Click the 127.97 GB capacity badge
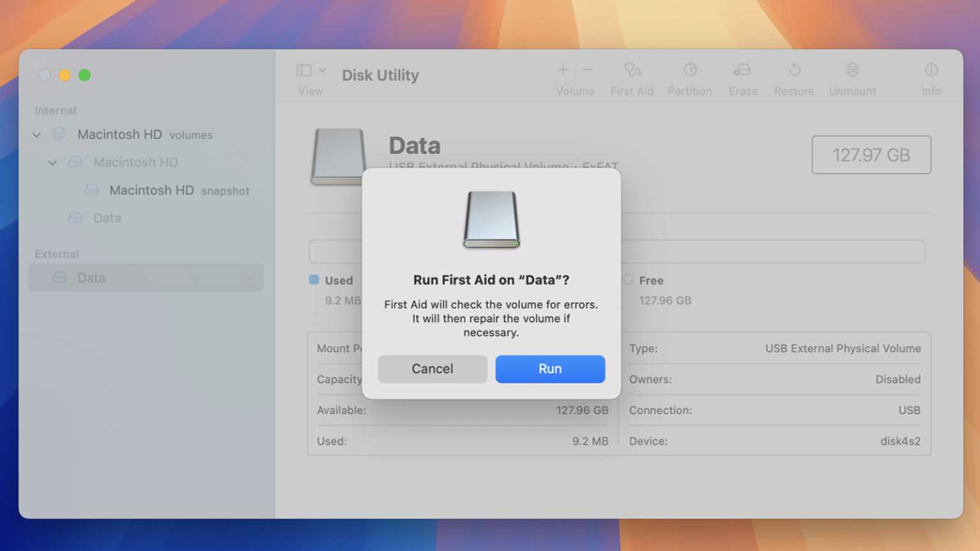 [x=871, y=155]
